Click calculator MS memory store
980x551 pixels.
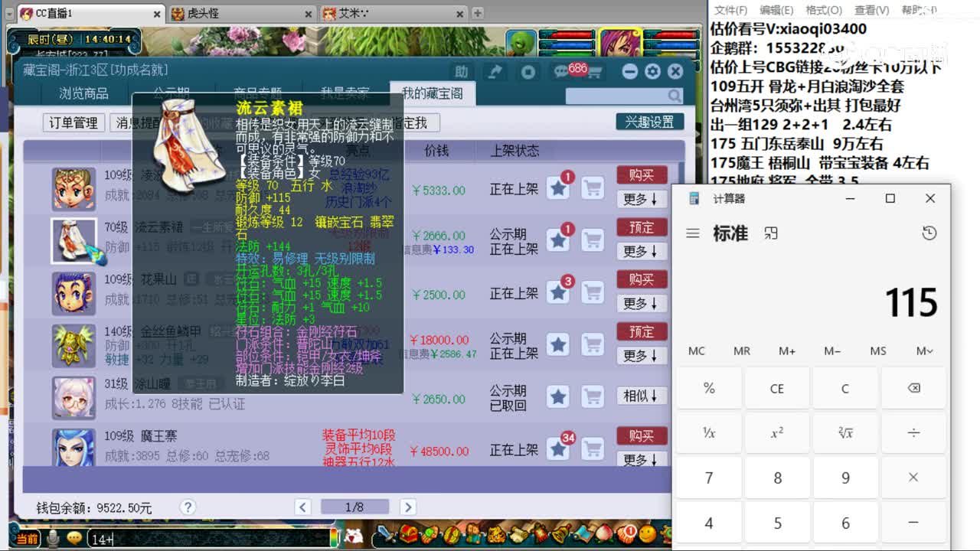pos(878,351)
